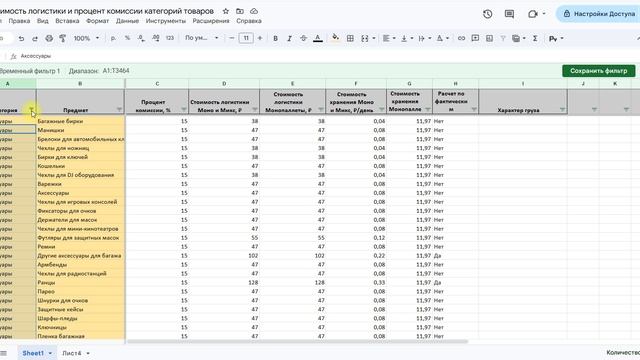Open more number formats (123)

coord(170,38)
